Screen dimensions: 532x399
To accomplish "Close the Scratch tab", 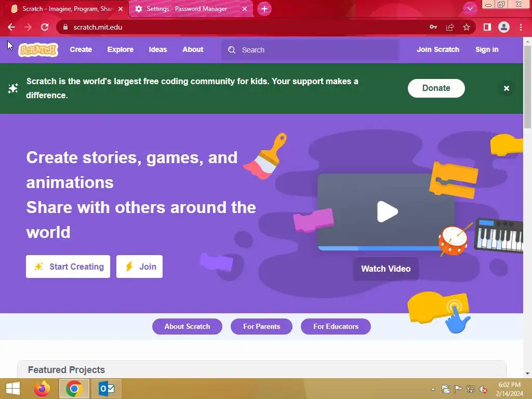I will pos(121,9).
